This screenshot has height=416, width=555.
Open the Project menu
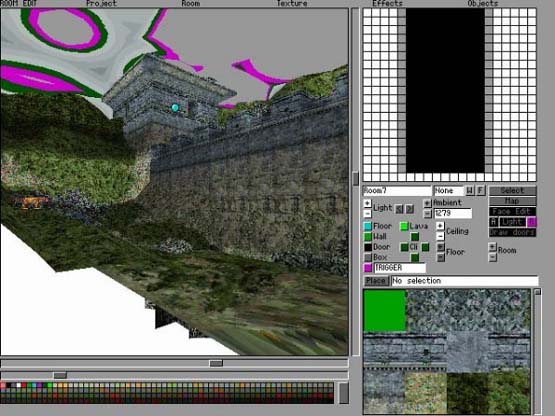[101, 4]
